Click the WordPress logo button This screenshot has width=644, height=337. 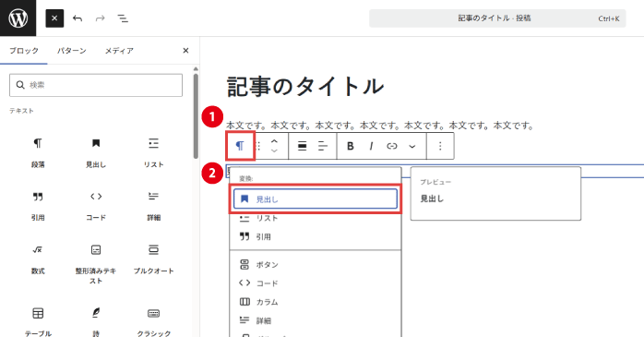(x=18, y=18)
